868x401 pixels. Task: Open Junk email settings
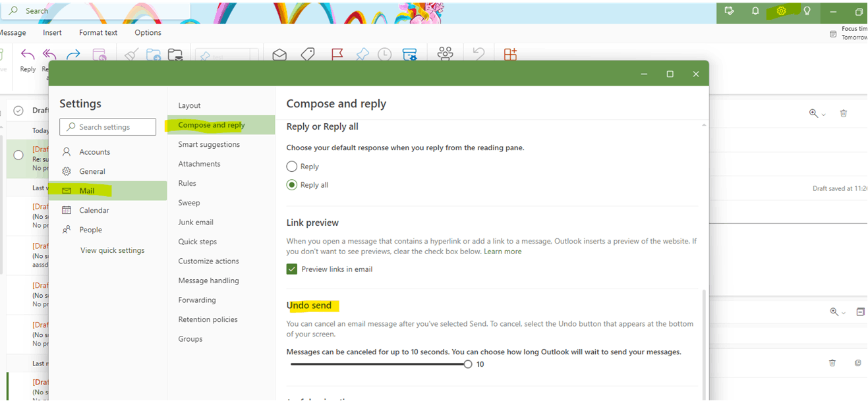[221, 222]
